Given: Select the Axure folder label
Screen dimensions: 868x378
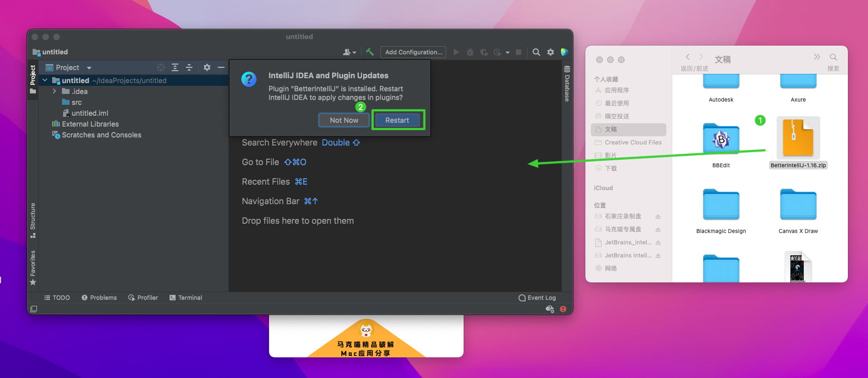Looking at the screenshot, I should [798, 100].
